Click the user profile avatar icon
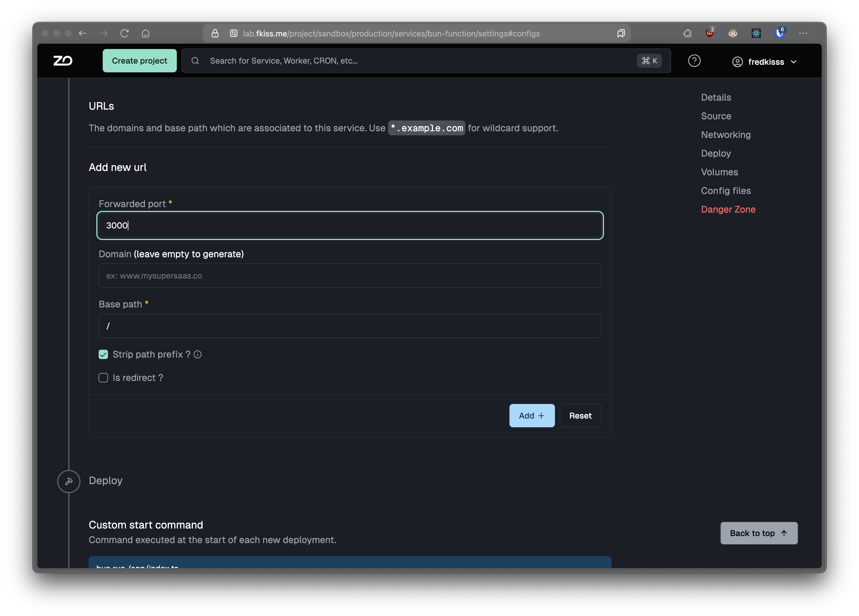 coord(737,62)
